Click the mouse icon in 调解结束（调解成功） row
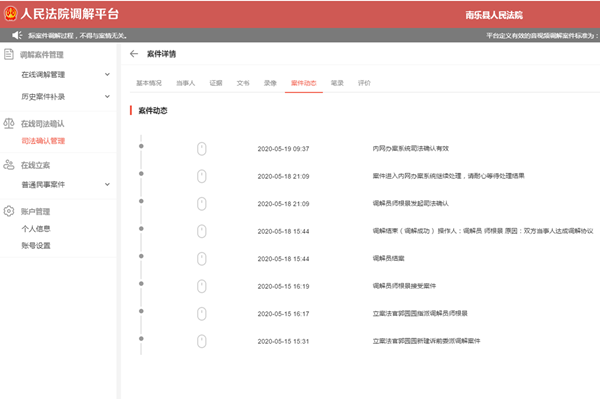 tap(202, 231)
